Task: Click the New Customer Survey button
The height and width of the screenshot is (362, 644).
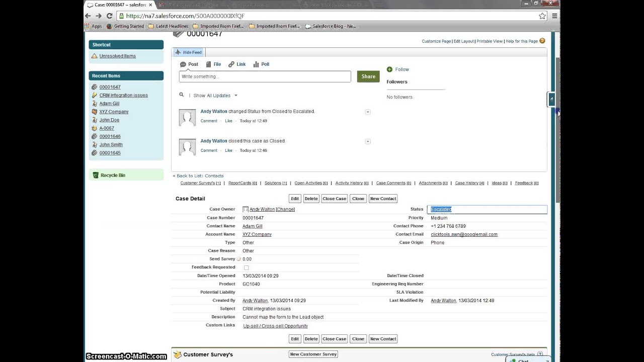Action: [x=313, y=354]
